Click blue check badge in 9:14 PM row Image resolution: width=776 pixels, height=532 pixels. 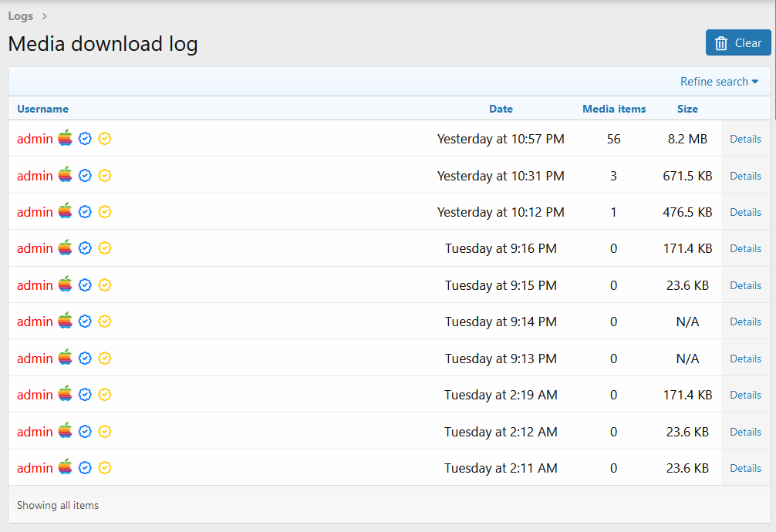click(x=86, y=322)
